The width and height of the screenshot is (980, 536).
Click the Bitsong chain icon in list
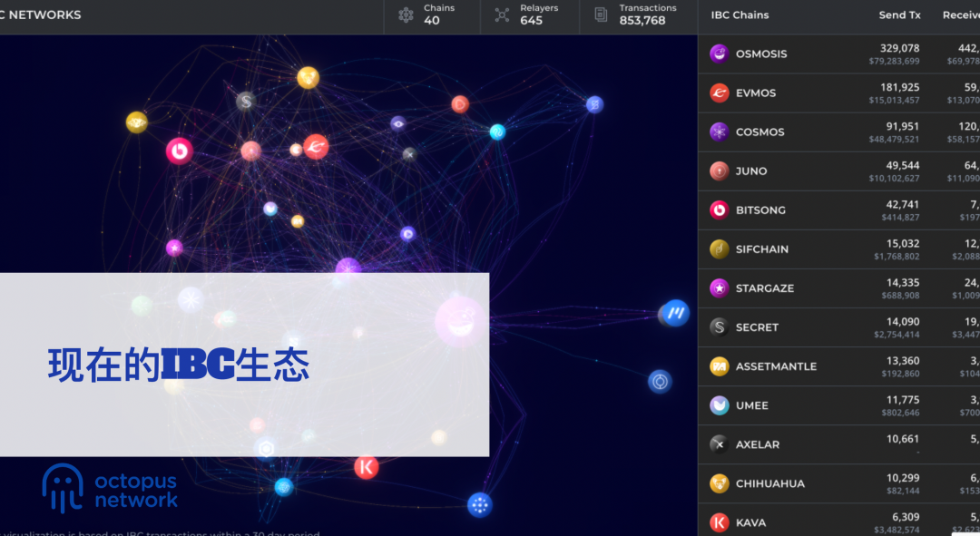click(x=719, y=210)
